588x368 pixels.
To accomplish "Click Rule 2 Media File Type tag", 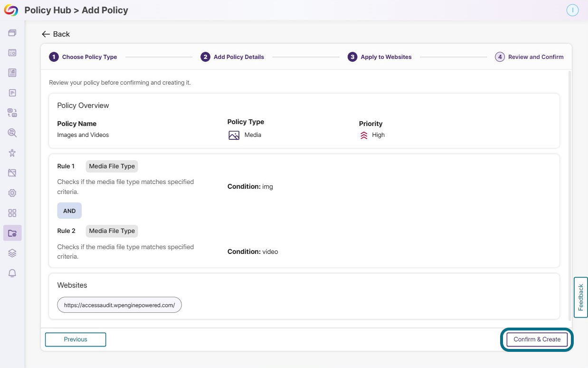I will point(112,231).
